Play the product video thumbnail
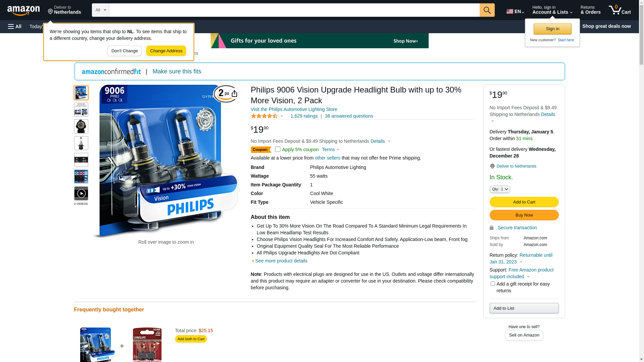Screen dimensions: 644x362 (x=81, y=193)
